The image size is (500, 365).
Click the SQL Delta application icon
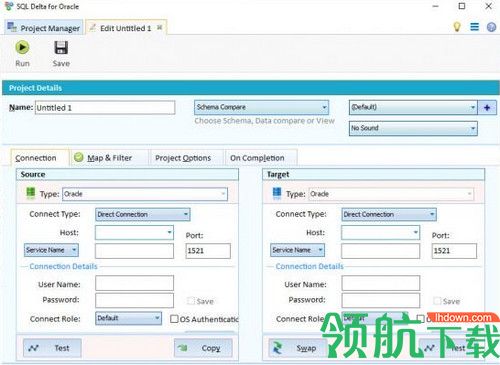[8, 6]
